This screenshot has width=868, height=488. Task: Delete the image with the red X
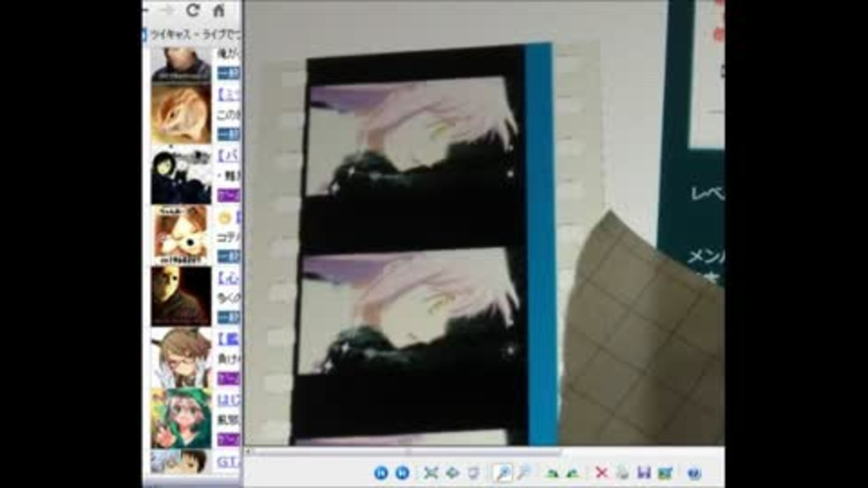pos(601,473)
